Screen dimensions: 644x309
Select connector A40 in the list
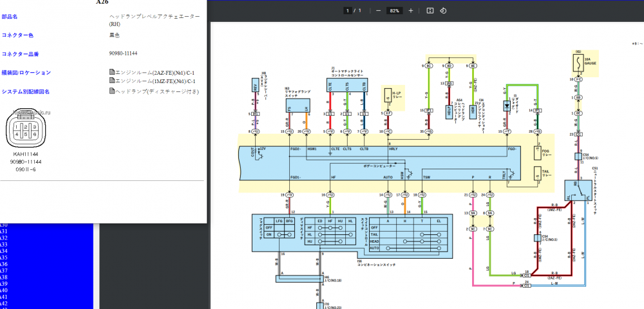pyautogui.click(x=4, y=290)
